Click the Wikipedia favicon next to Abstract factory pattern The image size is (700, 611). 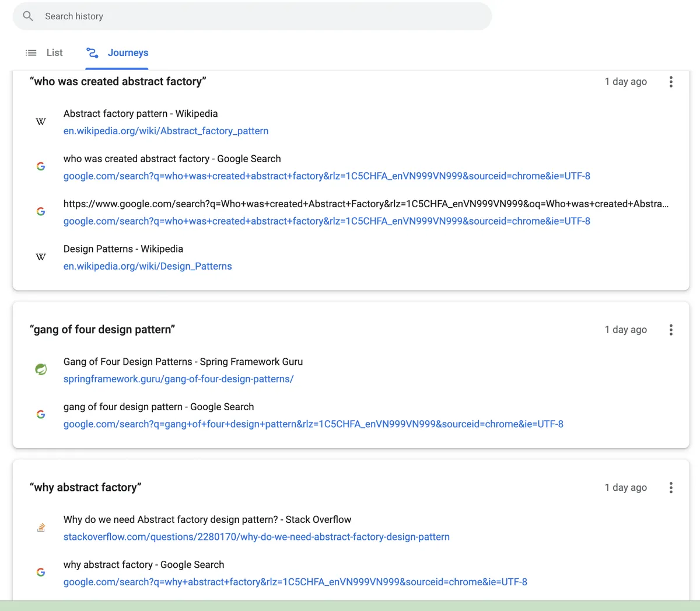(x=41, y=121)
